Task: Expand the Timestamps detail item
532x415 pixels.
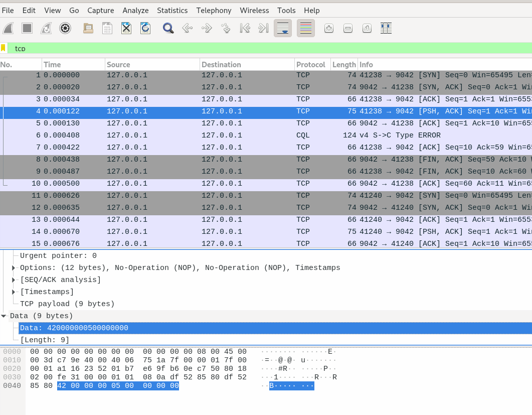Action: [13, 292]
